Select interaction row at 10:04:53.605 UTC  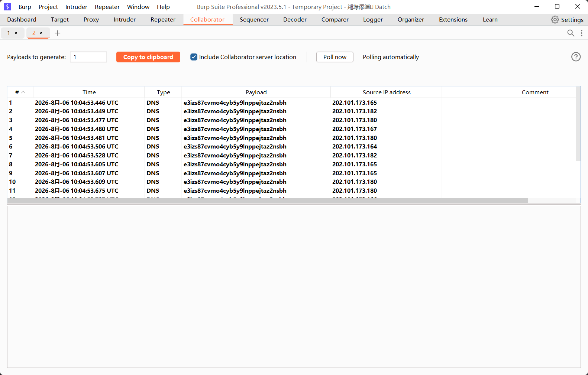pos(291,164)
